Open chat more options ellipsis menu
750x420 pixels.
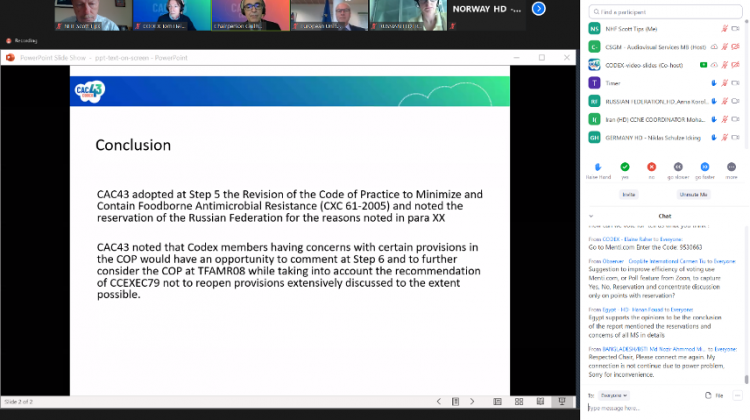point(737,395)
